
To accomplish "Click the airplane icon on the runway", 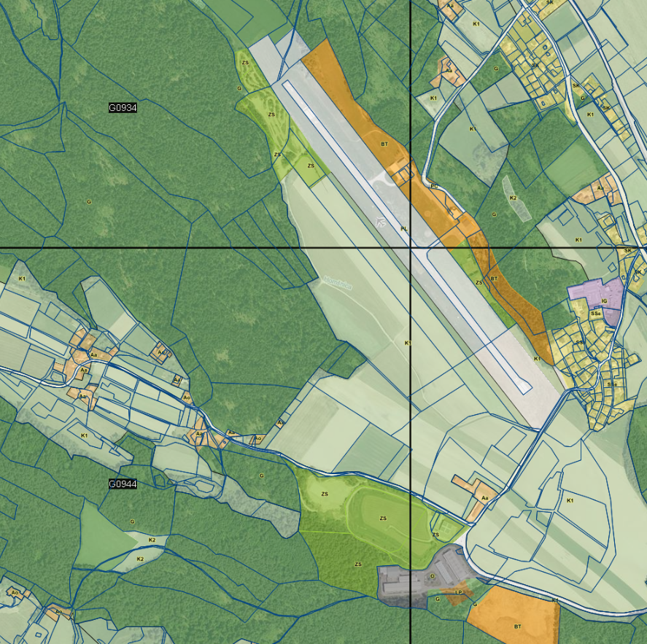I will pyautogui.click(x=381, y=222).
